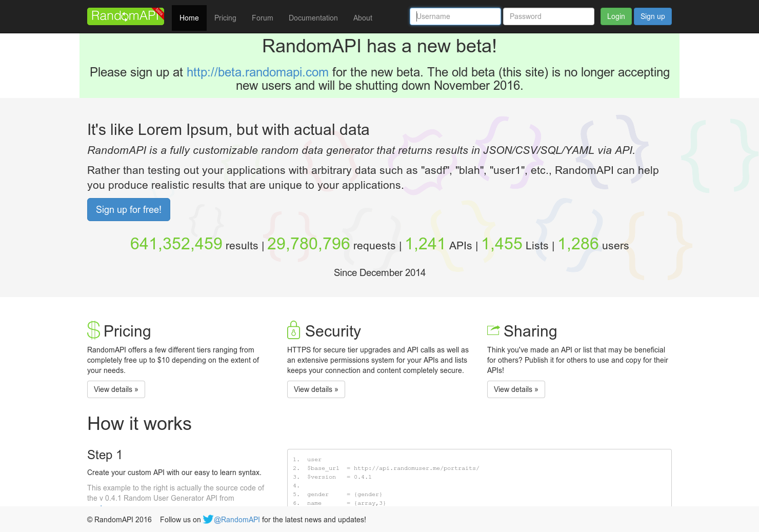Click the Username input field

[455, 16]
